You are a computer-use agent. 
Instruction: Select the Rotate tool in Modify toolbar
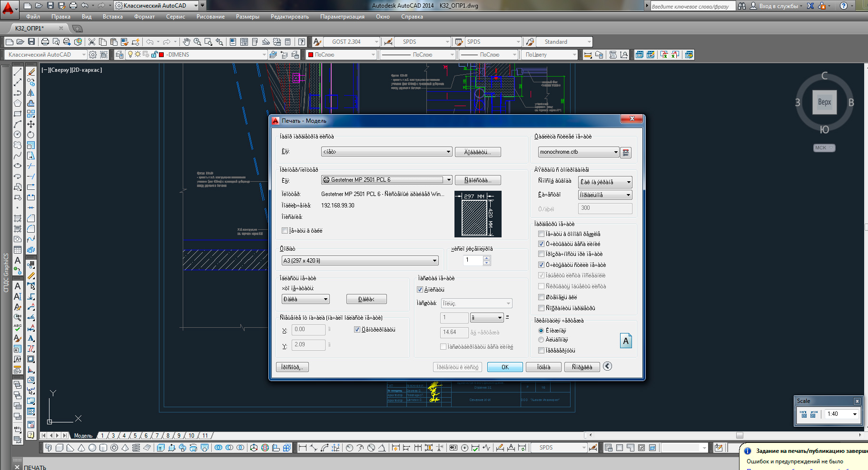[x=31, y=135]
